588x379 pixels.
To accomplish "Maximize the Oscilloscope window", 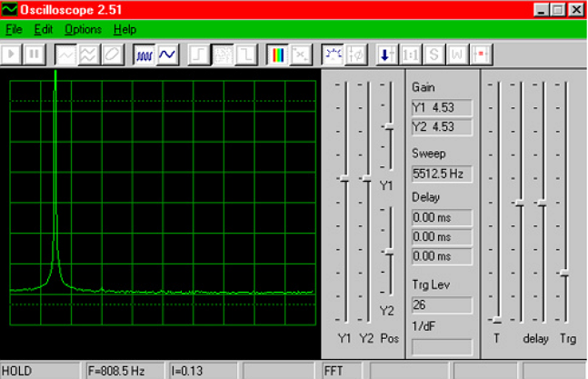I will [x=558, y=10].
